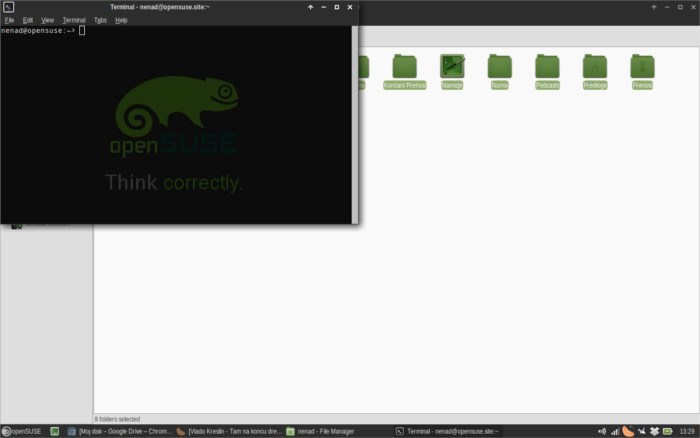Image resolution: width=700 pixels, height=438 pixels.
Task: Open the openSUSE application menu
Action: click(x=21, y=431)
